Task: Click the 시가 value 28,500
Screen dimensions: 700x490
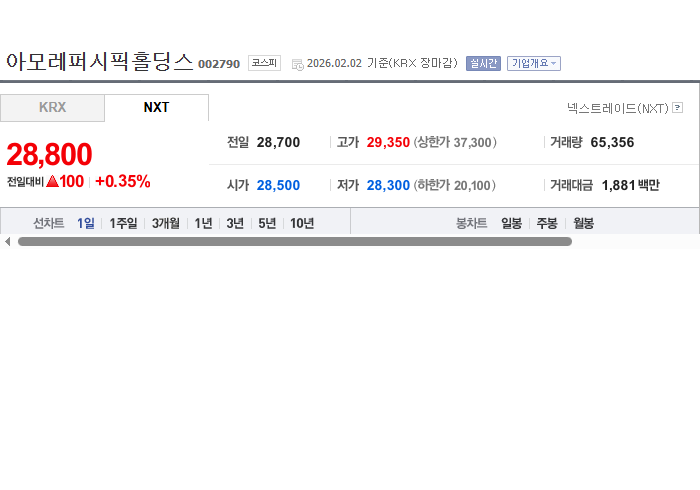Action: point(278,185)
